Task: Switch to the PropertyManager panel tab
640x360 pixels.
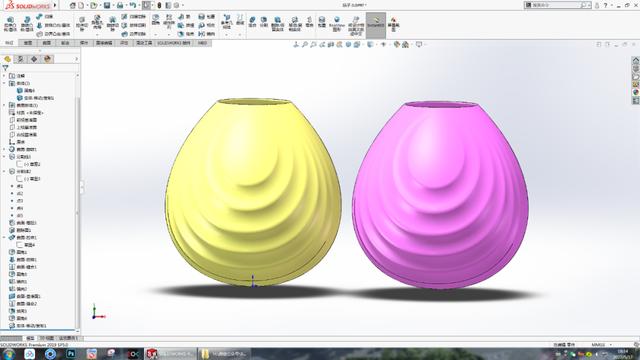Action: point(20,59)
